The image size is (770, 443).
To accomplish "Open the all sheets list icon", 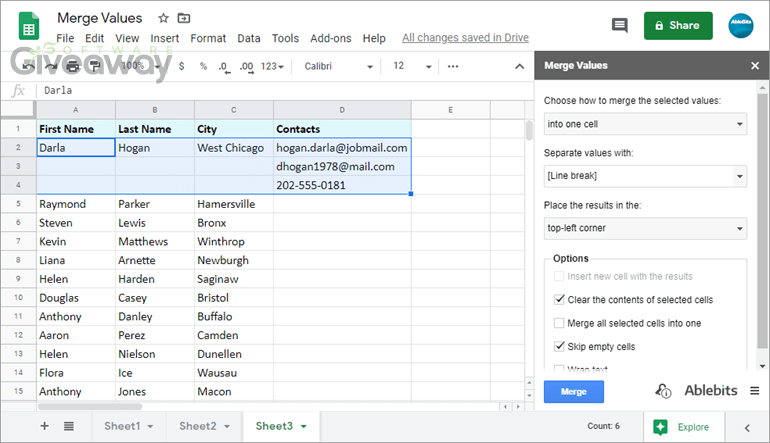I will click(69, 426).
